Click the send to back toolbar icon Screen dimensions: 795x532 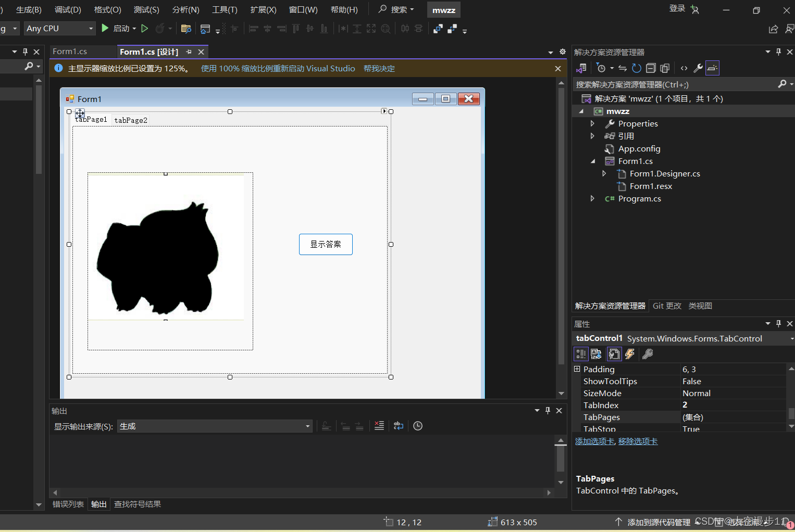[x=452, y=29]
